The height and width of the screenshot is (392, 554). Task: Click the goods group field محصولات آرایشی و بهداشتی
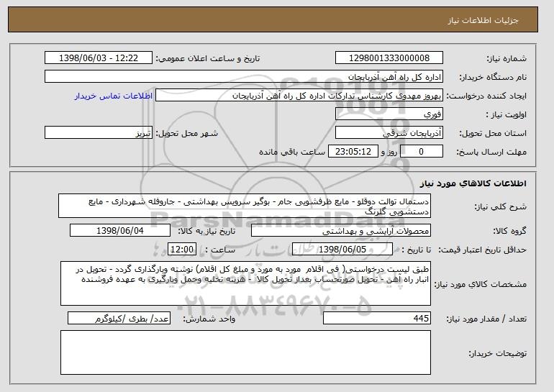coord(341,231)
